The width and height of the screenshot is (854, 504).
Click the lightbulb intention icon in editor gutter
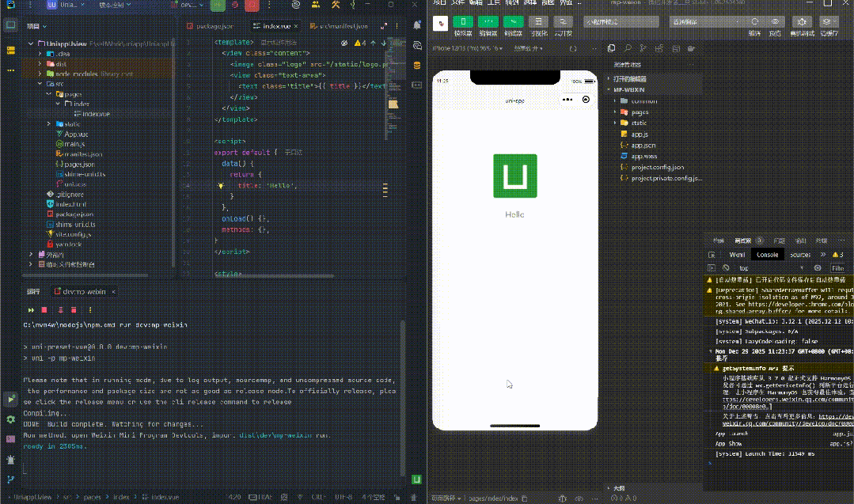[221, 185]
